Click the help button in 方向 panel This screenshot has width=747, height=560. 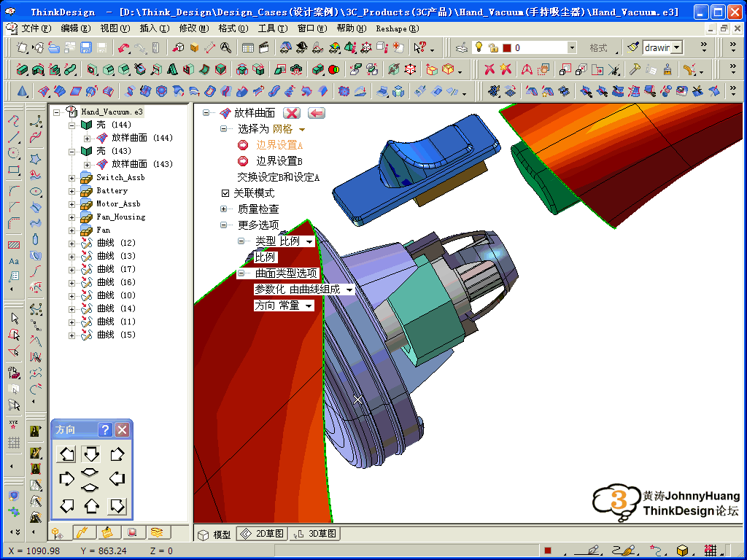point(105,430)
